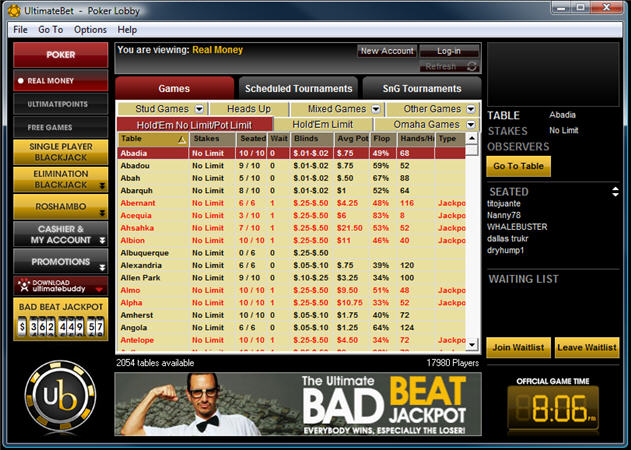This screenshot has height=450, width=631.
Task: Click the Official Game Time clock
Action: coord(553,408)
